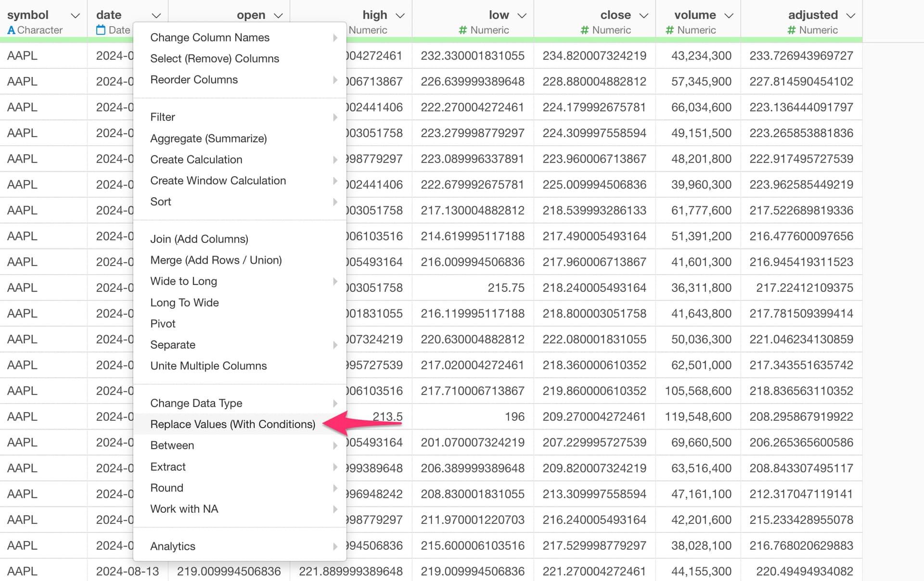924x581 pixels.
Task: Open the Between submenu
Action: 240,445
